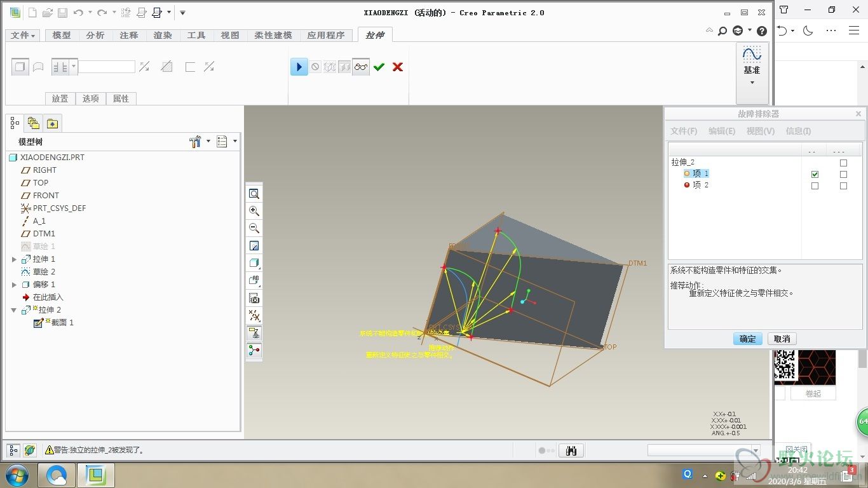The image size is (868, 488).
Task: Select the Extrude as solid icon
Action: coord(20,67)
